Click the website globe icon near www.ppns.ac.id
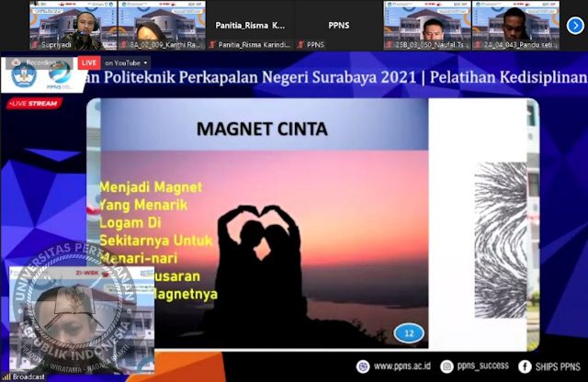Screen dimensions: 588x382 (x=363, y=366)
